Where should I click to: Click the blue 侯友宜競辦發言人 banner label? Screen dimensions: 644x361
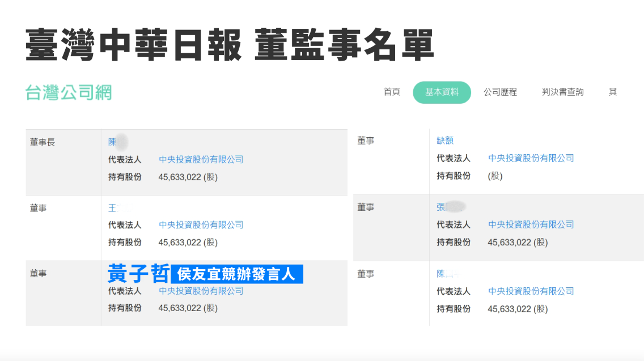click(x=236, y=274)
